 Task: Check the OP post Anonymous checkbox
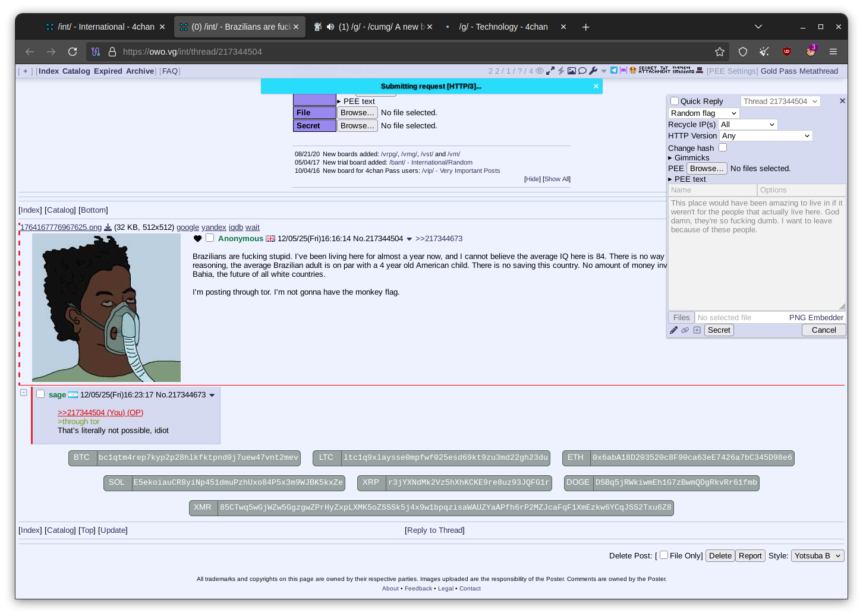pos(210,238)
